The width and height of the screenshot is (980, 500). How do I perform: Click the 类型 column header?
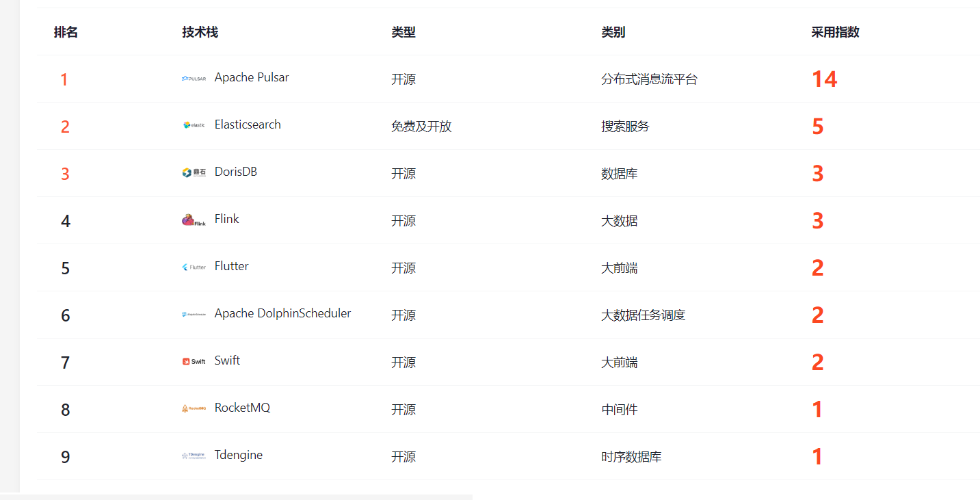point(403,32)
